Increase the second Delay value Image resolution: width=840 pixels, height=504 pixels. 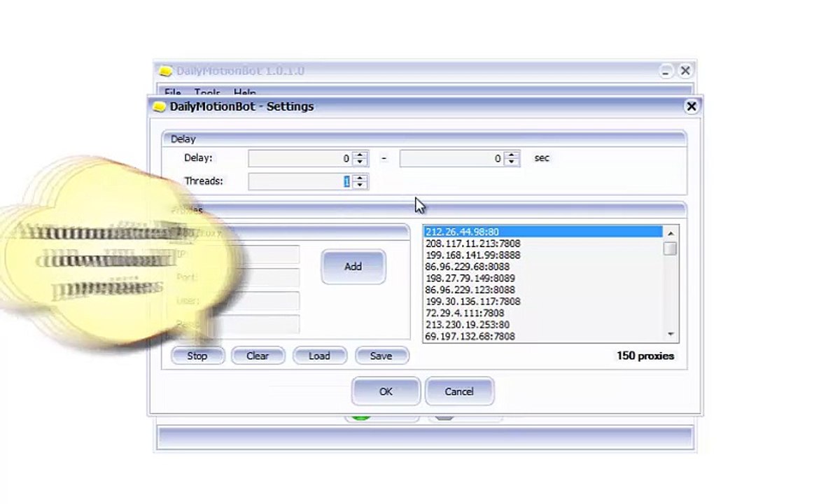click(512, 155)
